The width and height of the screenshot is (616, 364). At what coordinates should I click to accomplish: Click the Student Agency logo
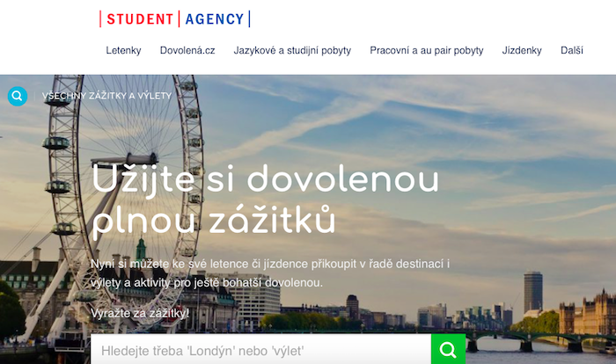[x=174, y=18]
